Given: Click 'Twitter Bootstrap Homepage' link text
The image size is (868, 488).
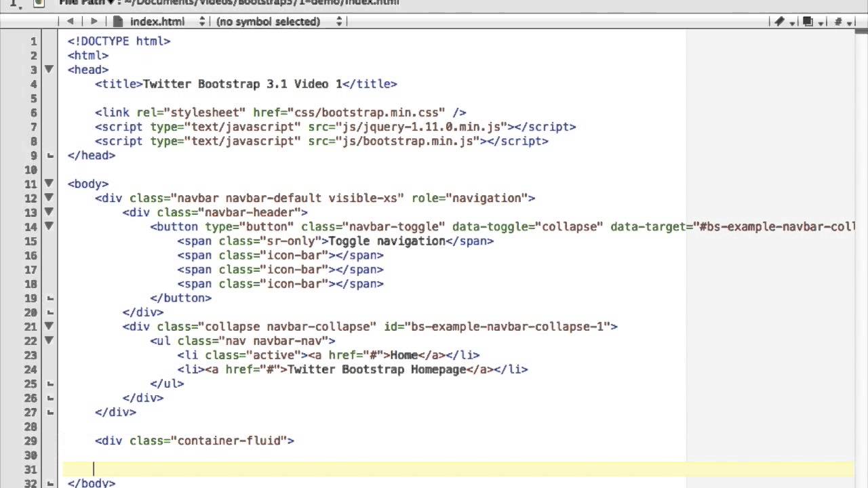Looking at the screenshot, I should [x=377, y=369].
